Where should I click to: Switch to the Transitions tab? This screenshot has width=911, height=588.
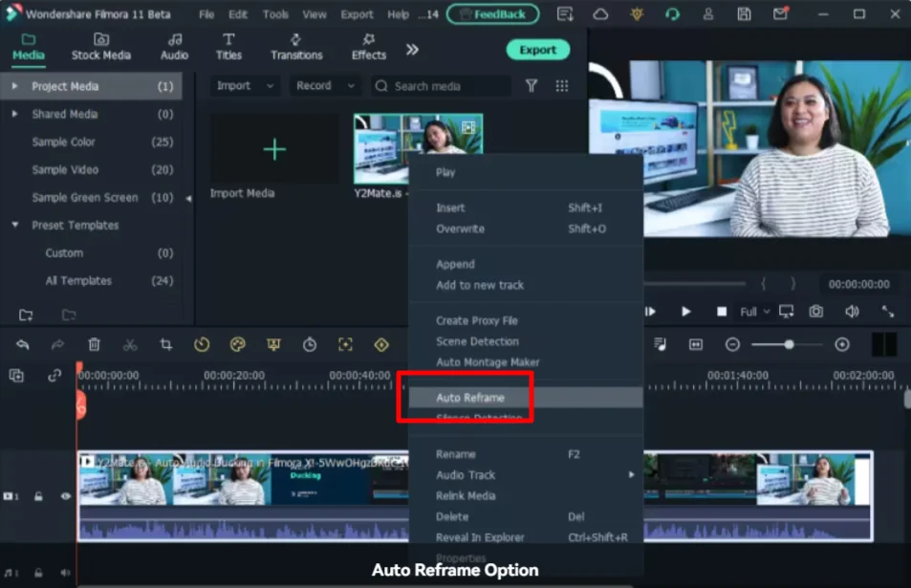[296, 48]
